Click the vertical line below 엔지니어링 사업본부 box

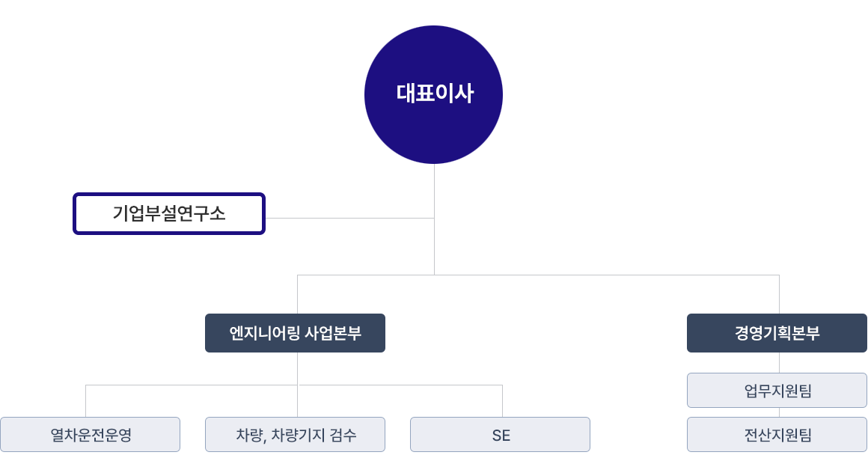click(x=298, y=368)
